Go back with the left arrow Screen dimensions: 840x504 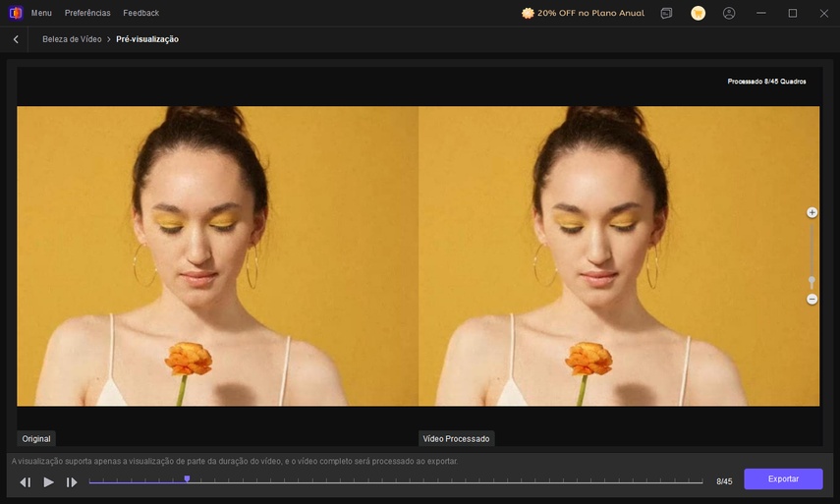click(x=16, y=39)
